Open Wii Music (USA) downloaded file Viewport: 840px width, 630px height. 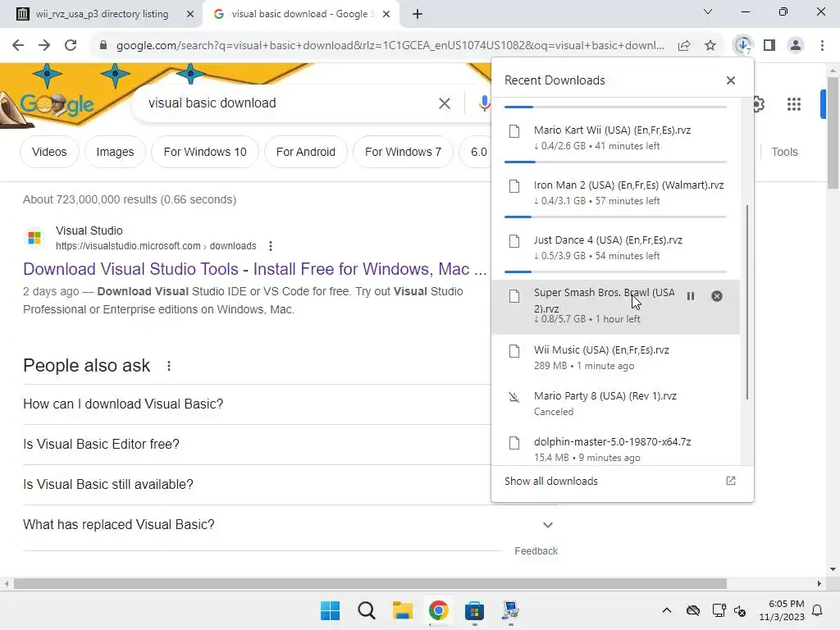tap(615, 358)
